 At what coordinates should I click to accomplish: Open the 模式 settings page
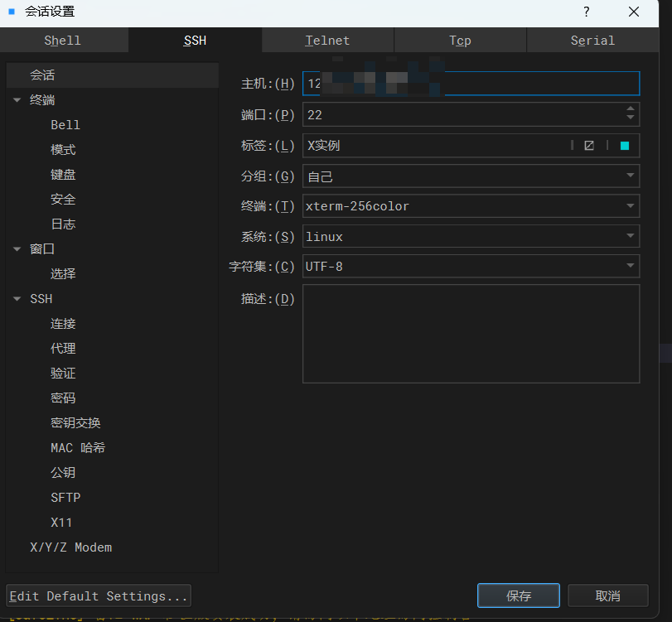pyautogui.click(x=63, y=150)
